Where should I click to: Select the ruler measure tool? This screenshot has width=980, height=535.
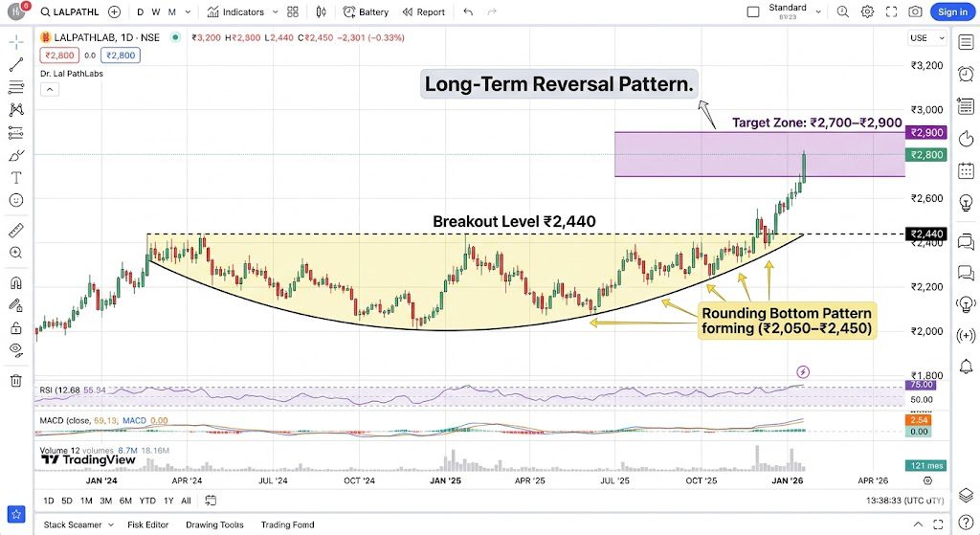click(16, 230)
